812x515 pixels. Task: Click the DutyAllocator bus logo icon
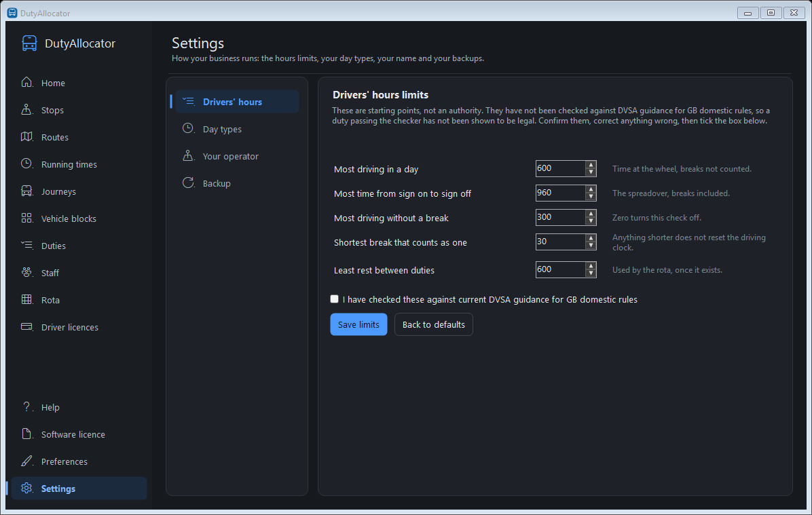click(29, 43)
